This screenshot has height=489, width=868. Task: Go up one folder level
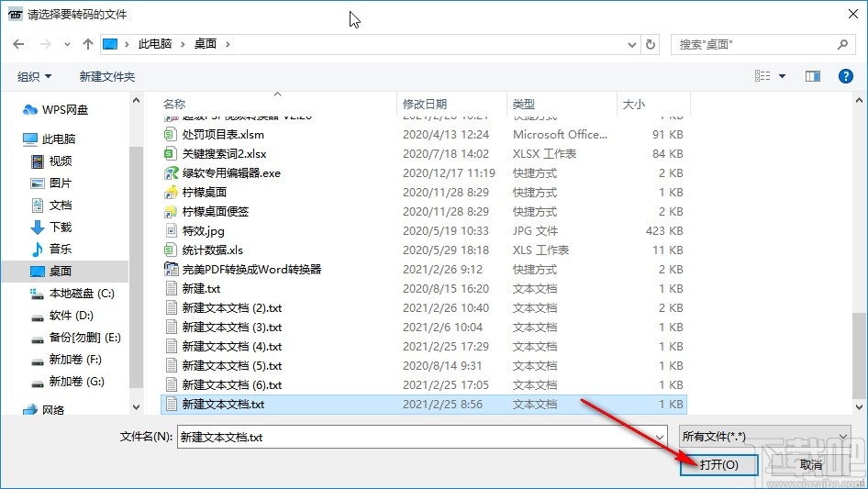tap(87, 44)
